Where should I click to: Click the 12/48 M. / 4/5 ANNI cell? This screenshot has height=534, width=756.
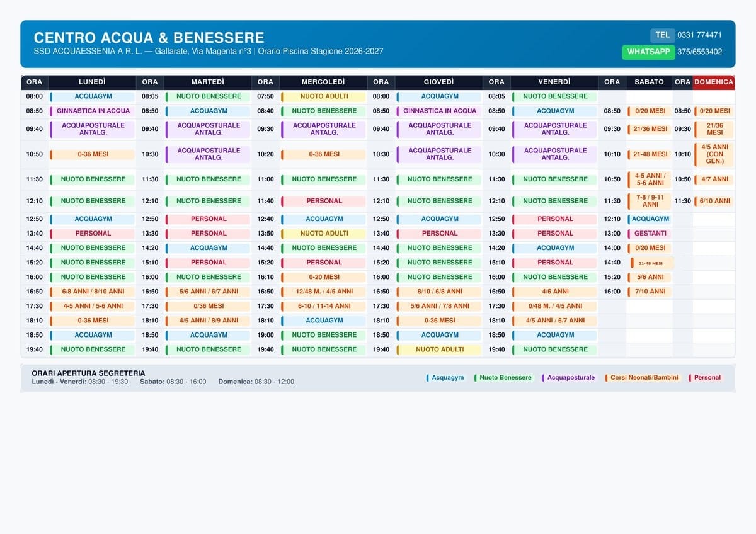(x=323, y=292)
